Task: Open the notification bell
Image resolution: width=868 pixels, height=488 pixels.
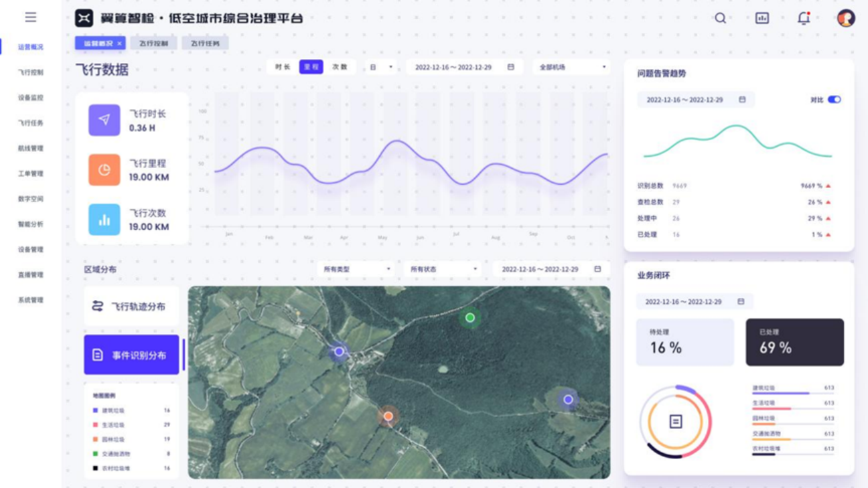Action: tap(804, 18)
